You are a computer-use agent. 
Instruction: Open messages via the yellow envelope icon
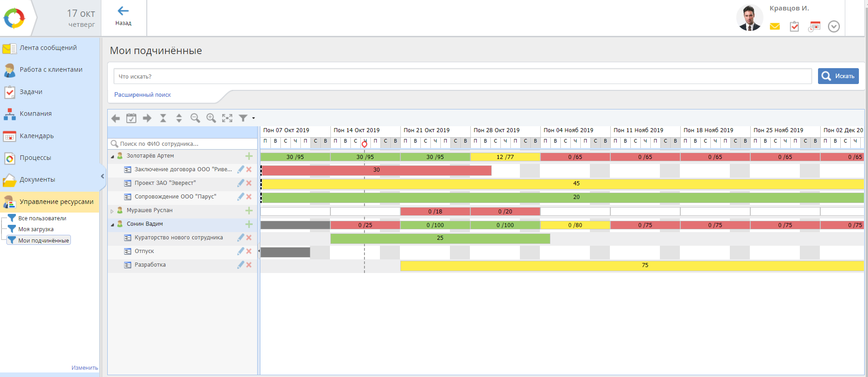[x=775, y=27]
